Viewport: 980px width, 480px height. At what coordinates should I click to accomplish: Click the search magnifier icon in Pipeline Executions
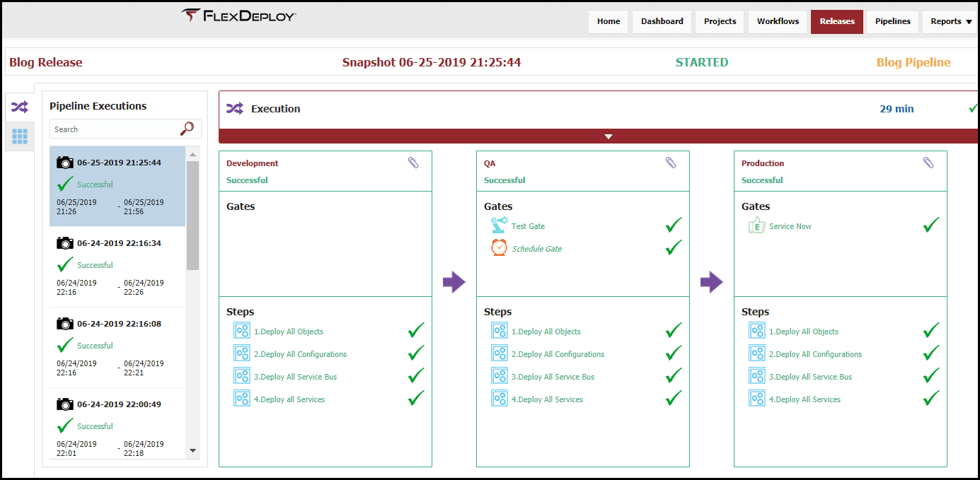(x=188, y=129)
